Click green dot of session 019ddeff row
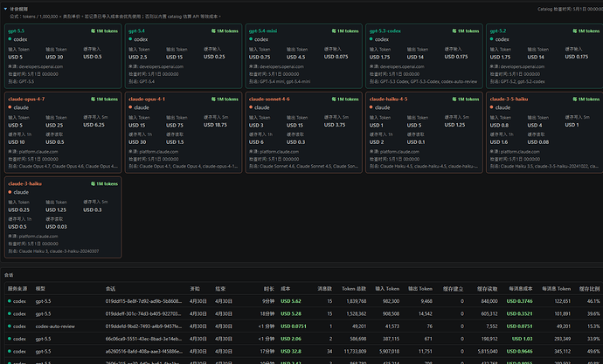This screenshot has height=364, width=603. point(10,313)
